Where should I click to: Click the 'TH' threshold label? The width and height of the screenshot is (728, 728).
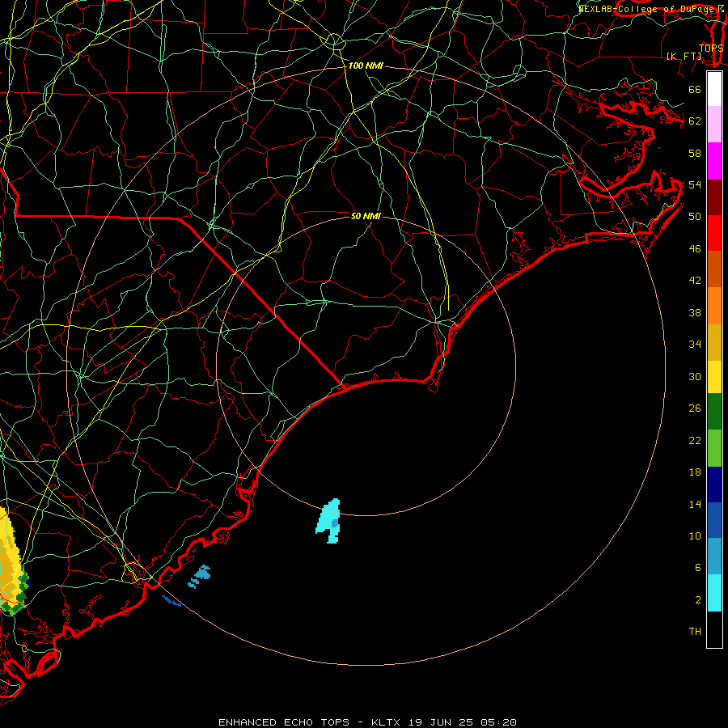[695, 632]
